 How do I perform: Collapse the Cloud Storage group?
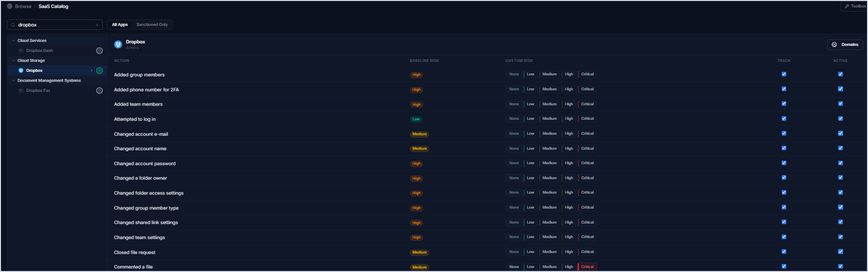[13, 60]
